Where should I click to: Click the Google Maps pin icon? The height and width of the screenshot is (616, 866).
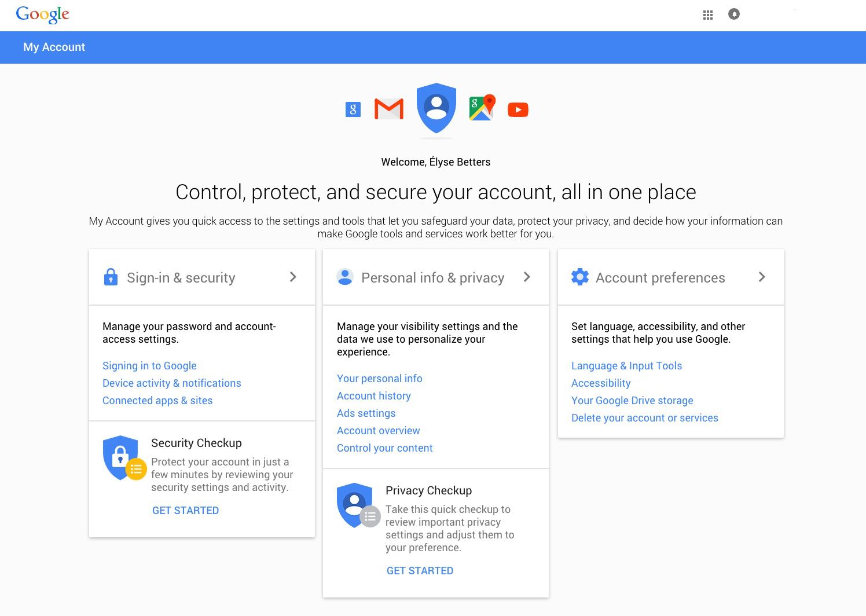482,108
